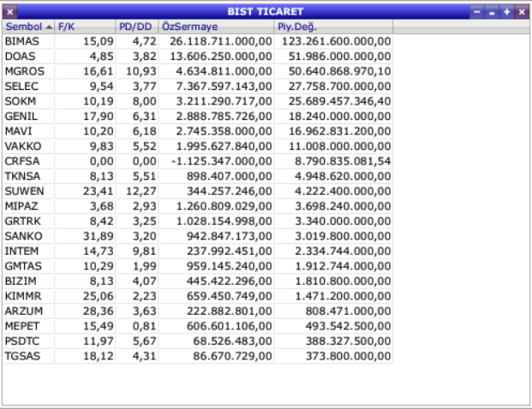Click the left X icon in title bar
Viewport: 532px width, 409px height.
(10, 12)
